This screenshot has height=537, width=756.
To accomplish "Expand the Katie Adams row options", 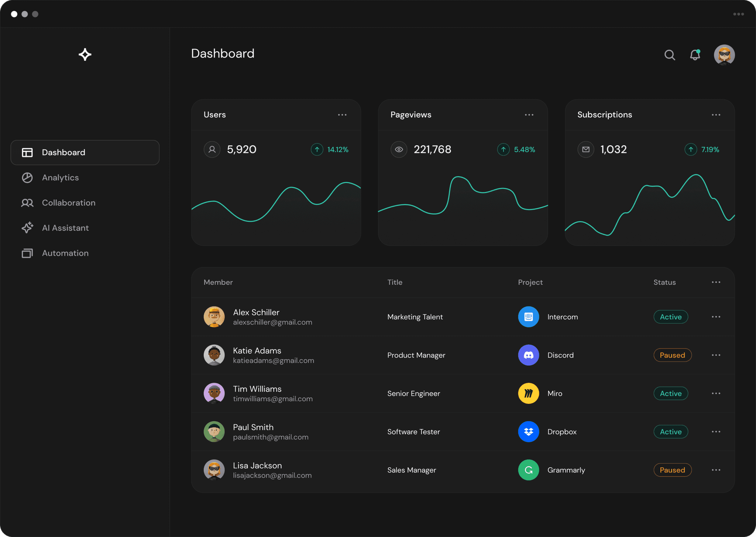I will pyautogui.click(x=716, y=355).
